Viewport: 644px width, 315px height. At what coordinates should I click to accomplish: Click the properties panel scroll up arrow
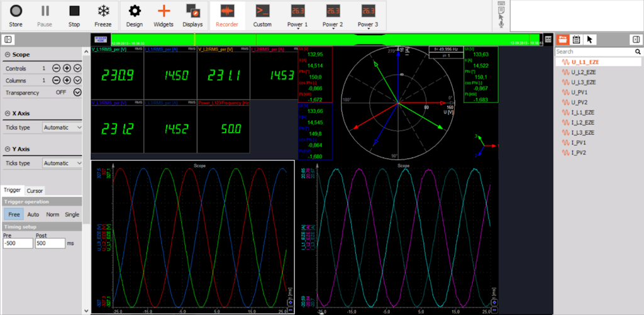click(86, 52)
